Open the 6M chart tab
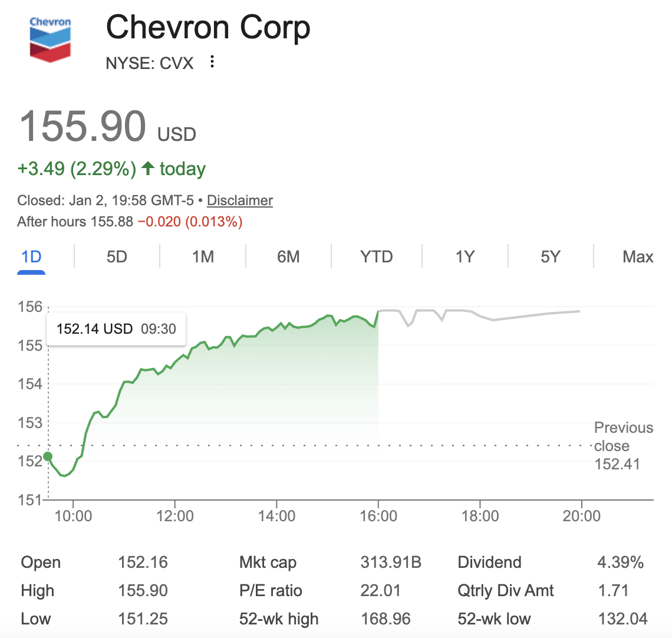672x638 pixels. [288, 256]
